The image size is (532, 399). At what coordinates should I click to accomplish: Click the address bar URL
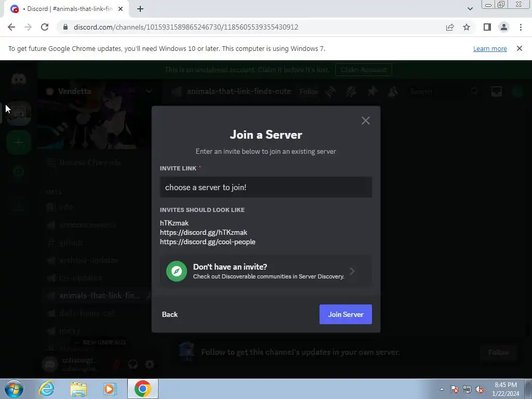point(185,27)
